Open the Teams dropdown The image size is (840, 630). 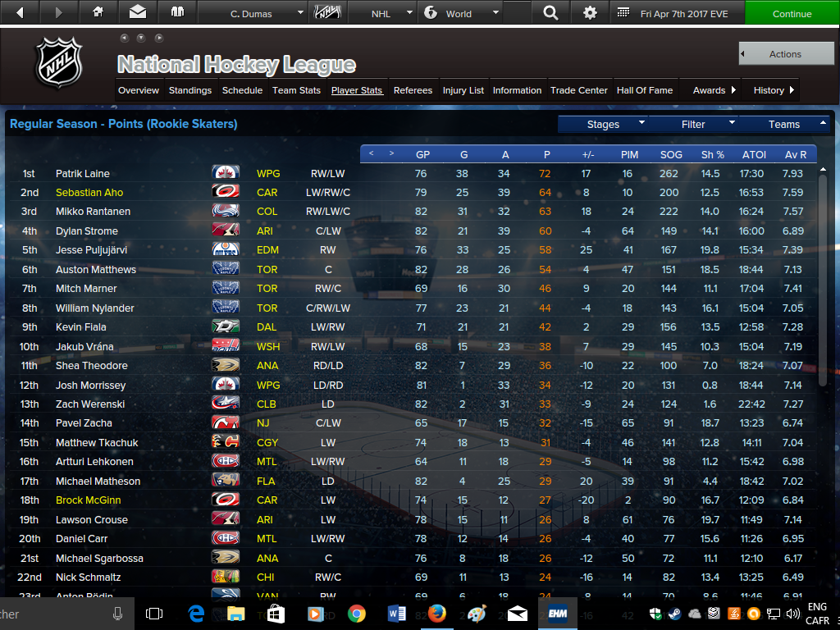[783, 125]
